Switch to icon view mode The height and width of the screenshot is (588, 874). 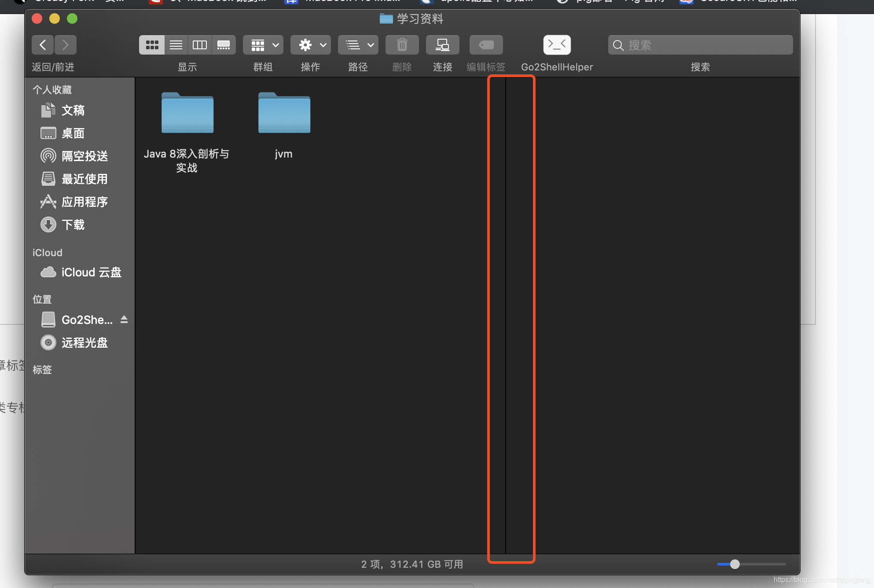pyautogui.click(x=152, y=45)
